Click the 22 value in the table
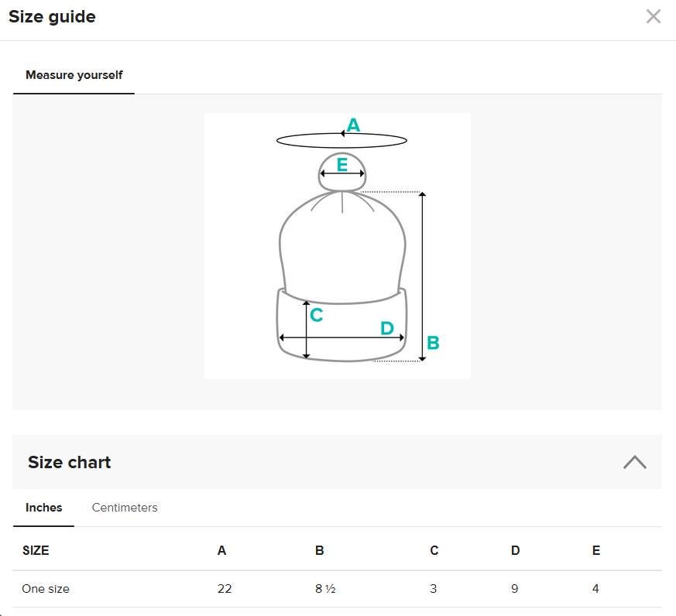Image resolution: width=676 pixels, height=616 pixels. [x=225, y=589]
